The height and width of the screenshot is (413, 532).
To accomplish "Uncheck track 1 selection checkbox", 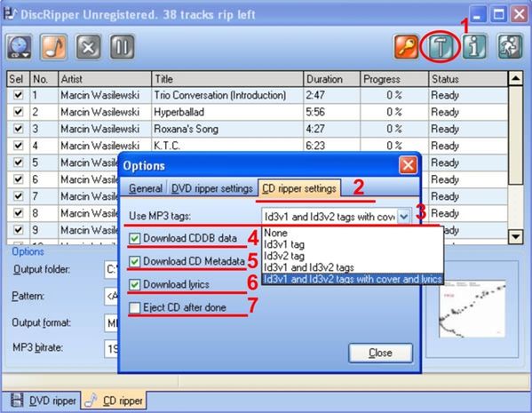I will [x=18, y=95].
